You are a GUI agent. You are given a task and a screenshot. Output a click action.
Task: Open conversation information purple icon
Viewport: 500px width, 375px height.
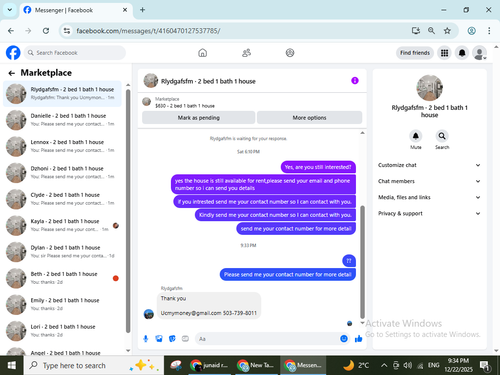tap(355, 81)
